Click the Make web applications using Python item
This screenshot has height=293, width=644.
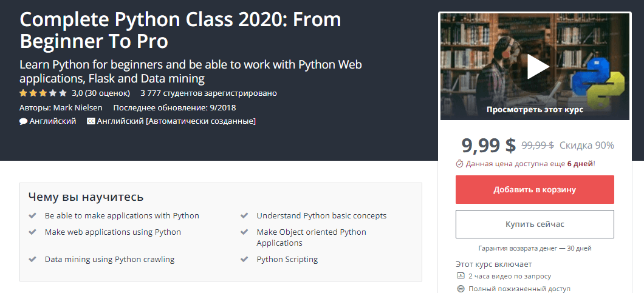click(113, 232)
